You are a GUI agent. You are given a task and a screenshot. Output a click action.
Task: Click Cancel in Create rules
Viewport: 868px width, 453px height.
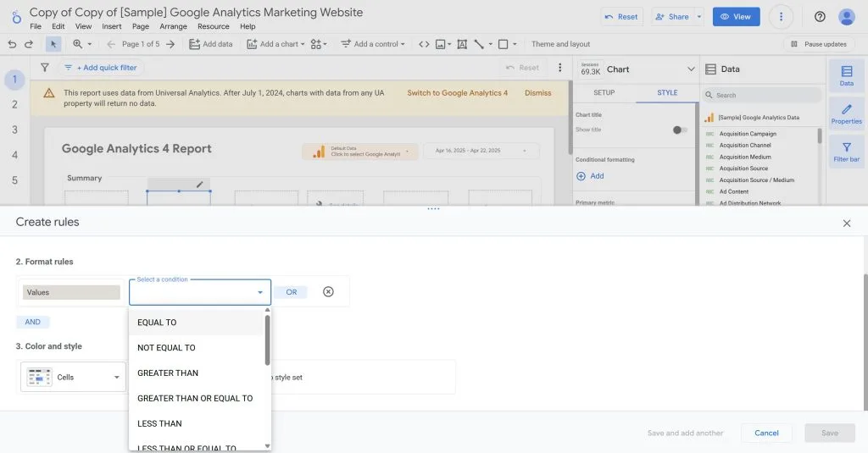(x=766, y=433)
